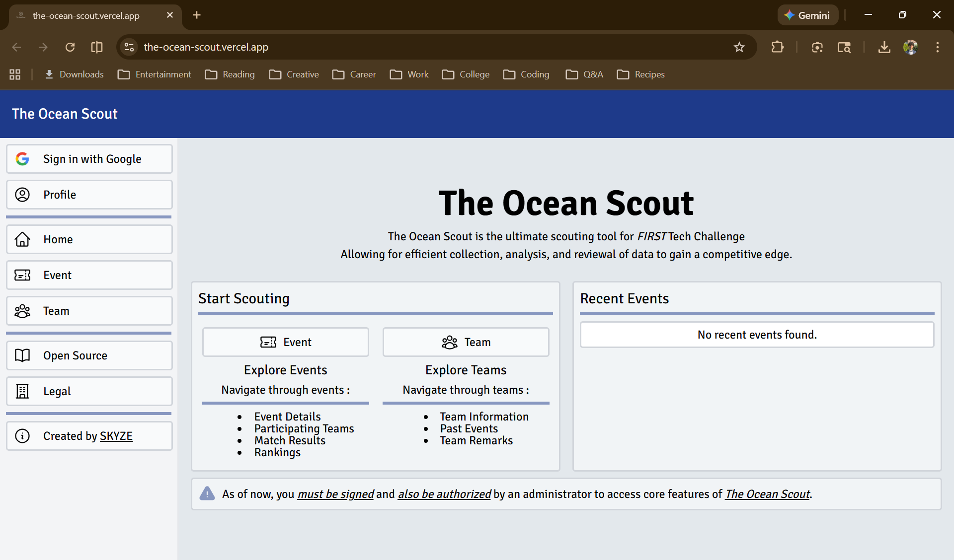Image resolution: width=954 pixels, height=560 pixels.
Task: Click 'Match Results' list item
Action: 290,440
